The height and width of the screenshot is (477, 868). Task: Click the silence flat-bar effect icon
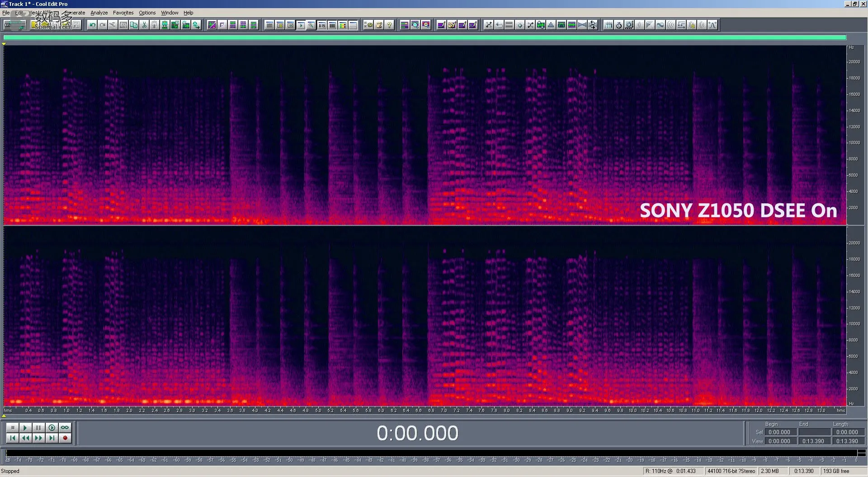click(x=509, y=25)
